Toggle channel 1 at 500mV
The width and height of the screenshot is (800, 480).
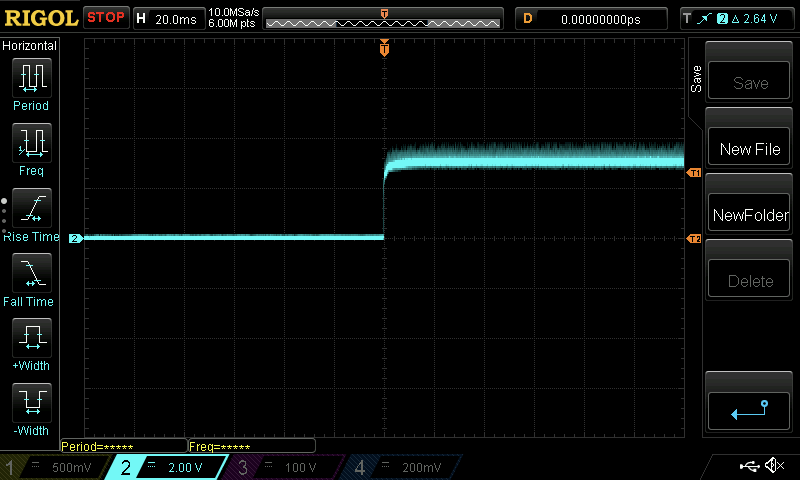click(x=50, y=468)
